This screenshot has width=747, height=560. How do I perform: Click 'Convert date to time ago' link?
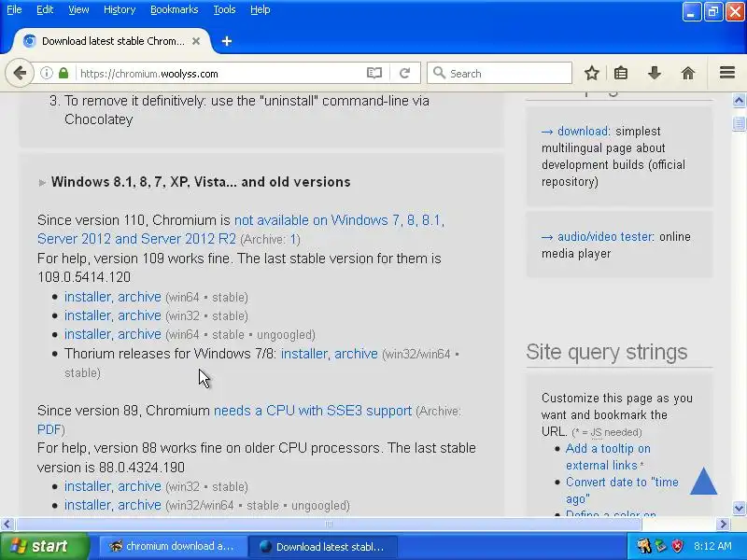(622, 490)
